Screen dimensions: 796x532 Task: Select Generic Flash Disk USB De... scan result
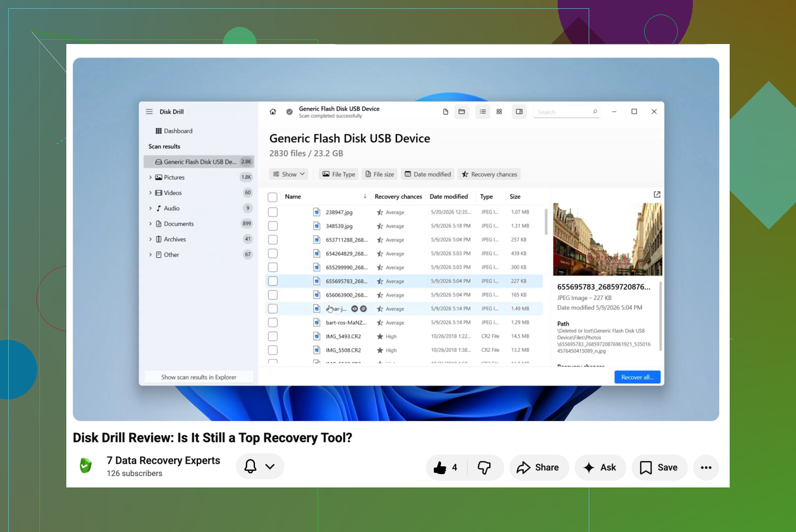click(199, 162)
